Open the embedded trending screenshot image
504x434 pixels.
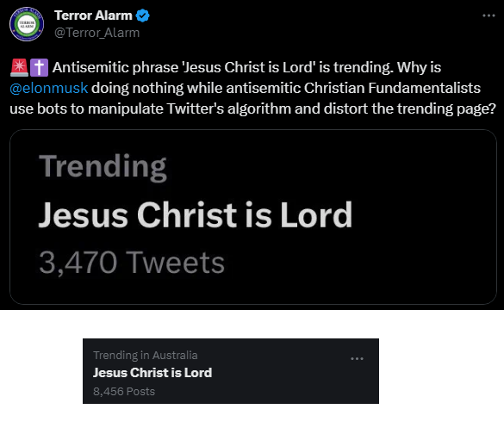253,217
